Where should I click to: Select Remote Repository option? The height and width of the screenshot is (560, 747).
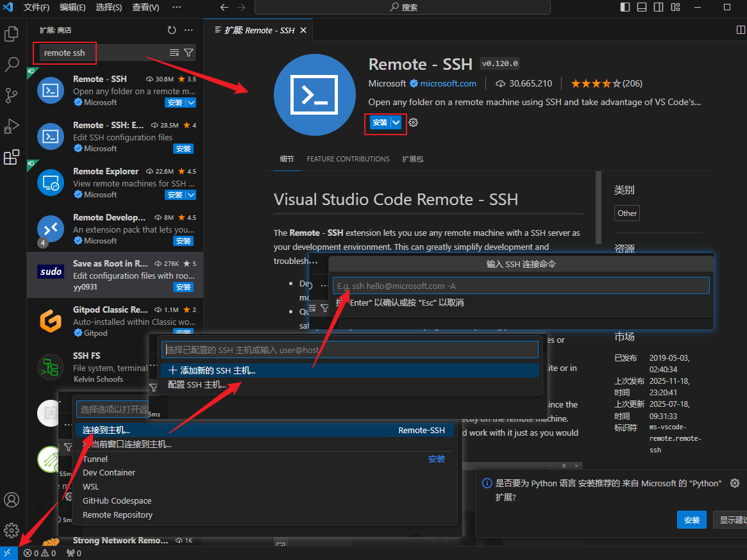tap(264, 515)
